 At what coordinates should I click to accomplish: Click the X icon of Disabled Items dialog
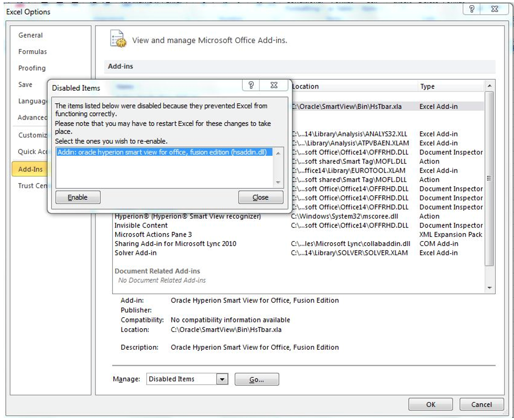point(274,86)
